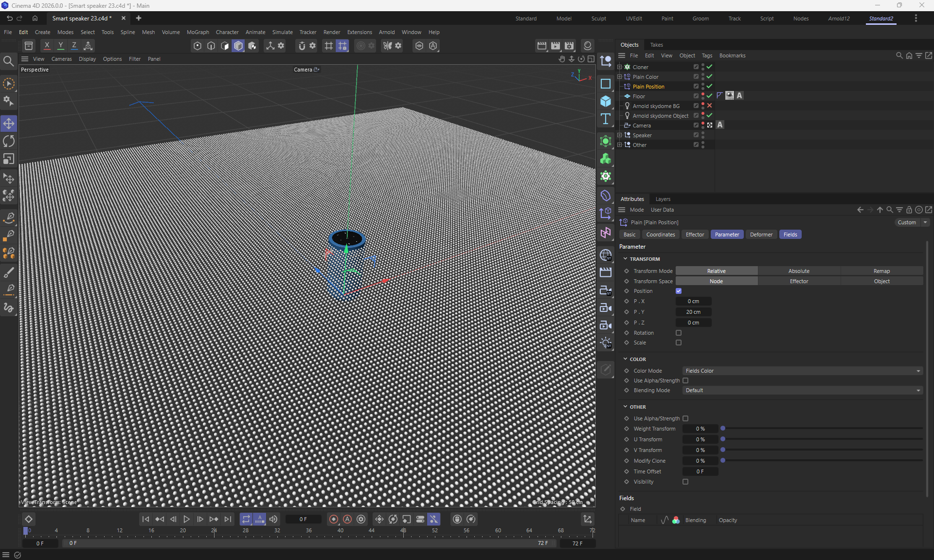Click the Cube primitive icon
The image size is (934, 560).
[x=606, y=101]
